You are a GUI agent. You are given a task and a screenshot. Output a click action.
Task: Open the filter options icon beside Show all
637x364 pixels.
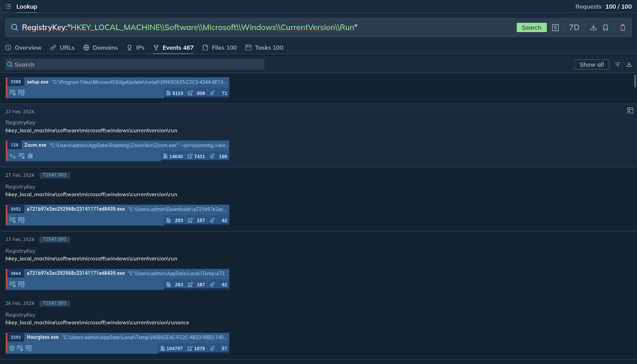click(617, 64)
